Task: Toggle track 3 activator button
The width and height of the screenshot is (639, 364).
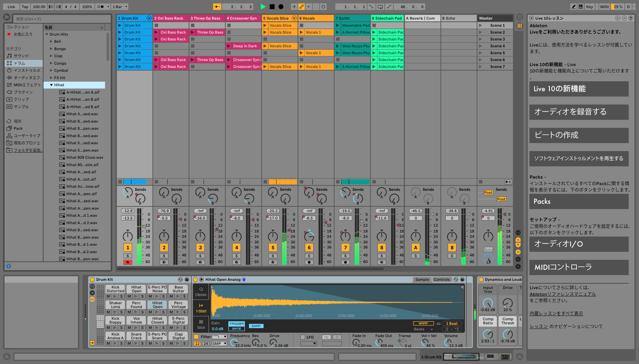Action: [x=200, y=247]
